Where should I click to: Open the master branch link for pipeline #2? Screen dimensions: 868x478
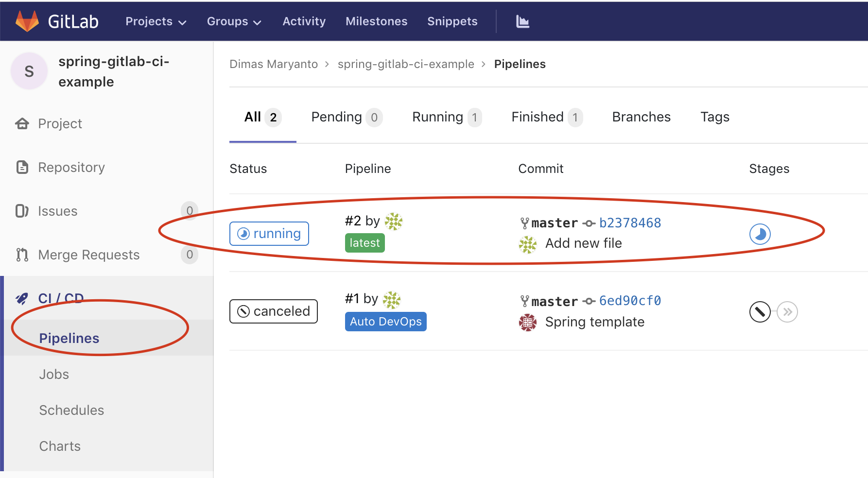[x=555, y=223]
